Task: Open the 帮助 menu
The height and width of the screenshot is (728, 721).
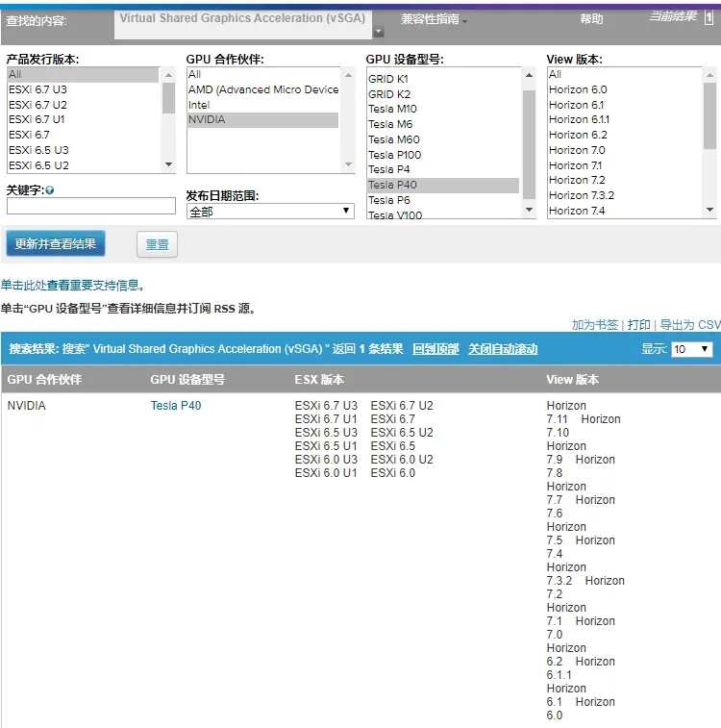Action: (x=591, y=19)
